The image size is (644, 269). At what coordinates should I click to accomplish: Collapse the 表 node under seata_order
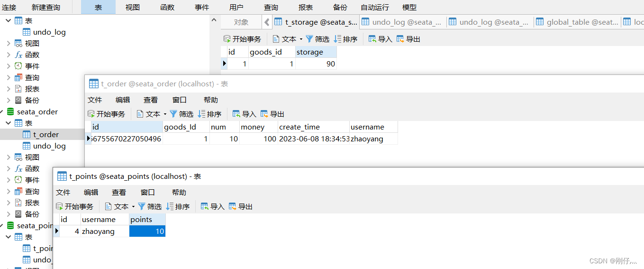point(9,123)
